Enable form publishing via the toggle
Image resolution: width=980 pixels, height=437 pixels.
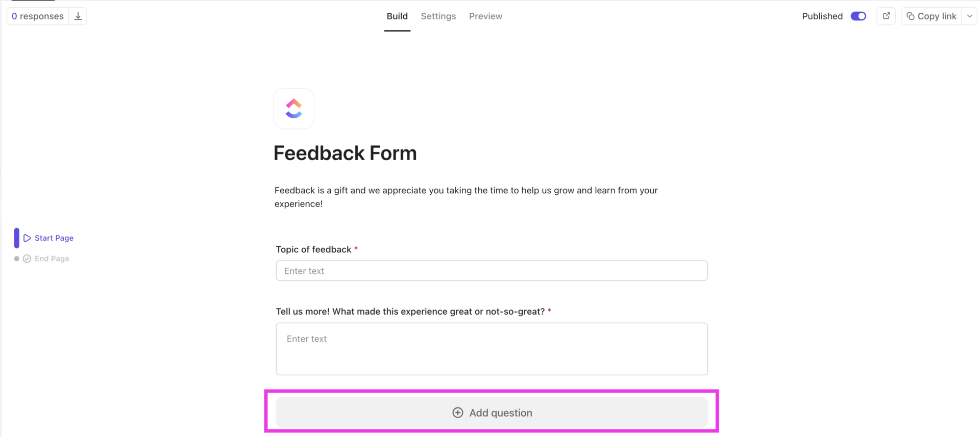(858, 16)
